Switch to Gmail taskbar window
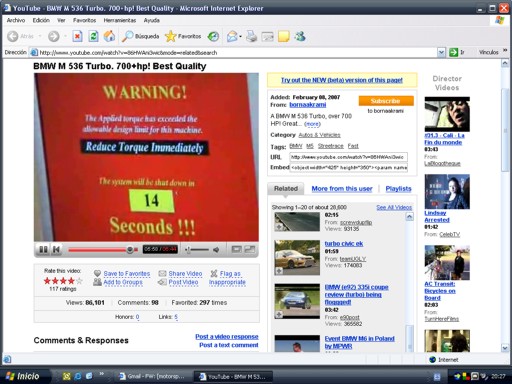Viewport: 512px width, 384px height. pyautogui.click(x=153, y=376)
